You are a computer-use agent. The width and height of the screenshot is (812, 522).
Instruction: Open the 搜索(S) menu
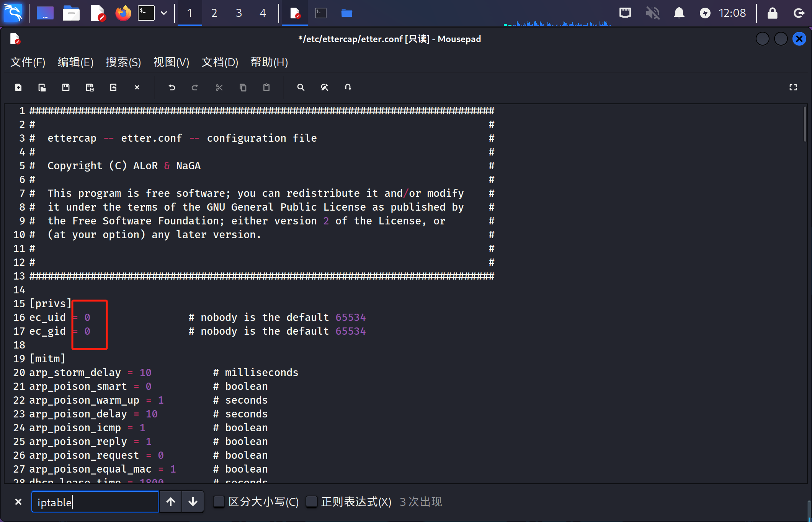[123, 62]
